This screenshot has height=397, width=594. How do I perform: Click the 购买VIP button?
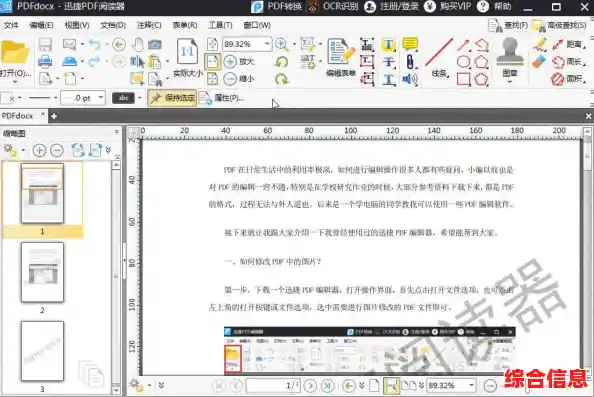tap(447, 6)
